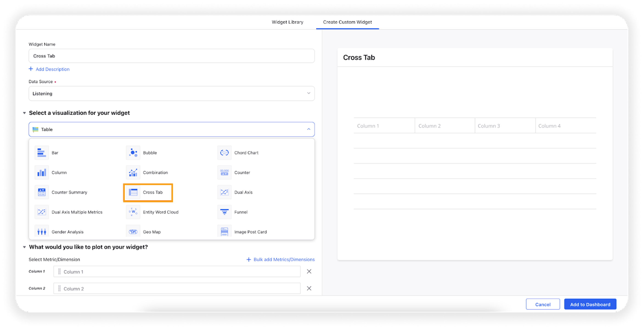Image resolution: width=644 pixels, height=330 pixels.
Task: Select the Combination label
Action: coord(155,172)
